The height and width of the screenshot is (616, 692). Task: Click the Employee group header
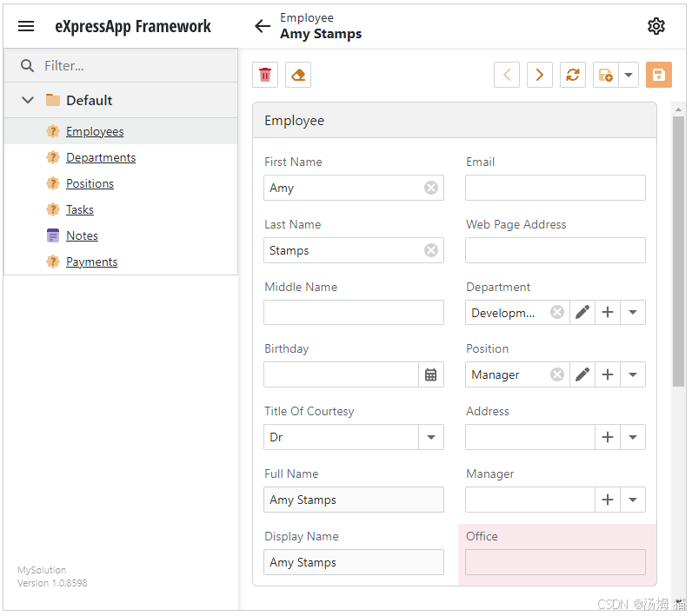pyautogui.click(x=455, y=121)
